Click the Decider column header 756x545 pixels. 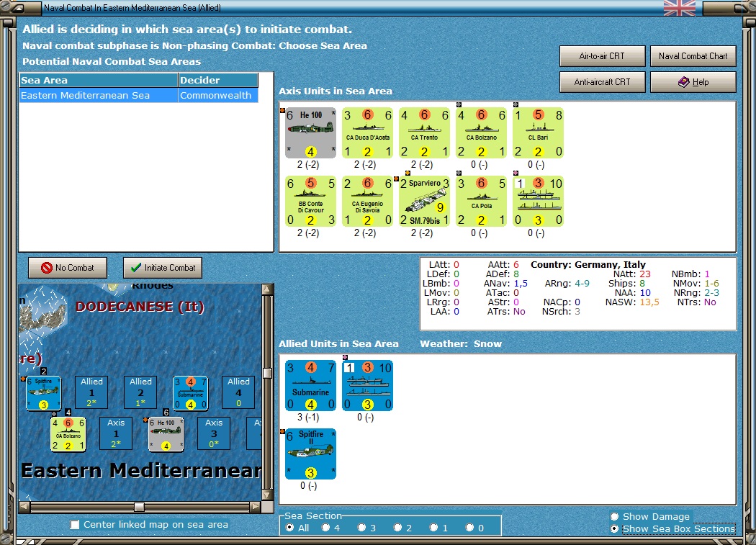click(218, 80)
